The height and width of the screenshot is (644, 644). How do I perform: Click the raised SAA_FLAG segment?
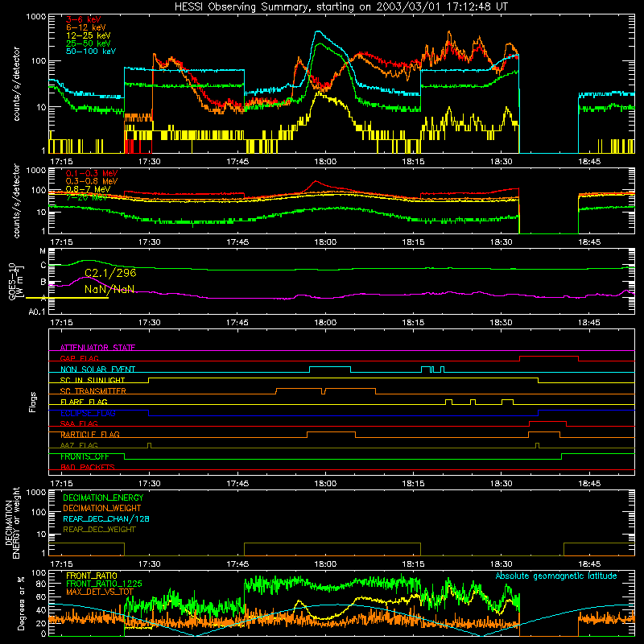pyautogui.click(x=548, y=422)
